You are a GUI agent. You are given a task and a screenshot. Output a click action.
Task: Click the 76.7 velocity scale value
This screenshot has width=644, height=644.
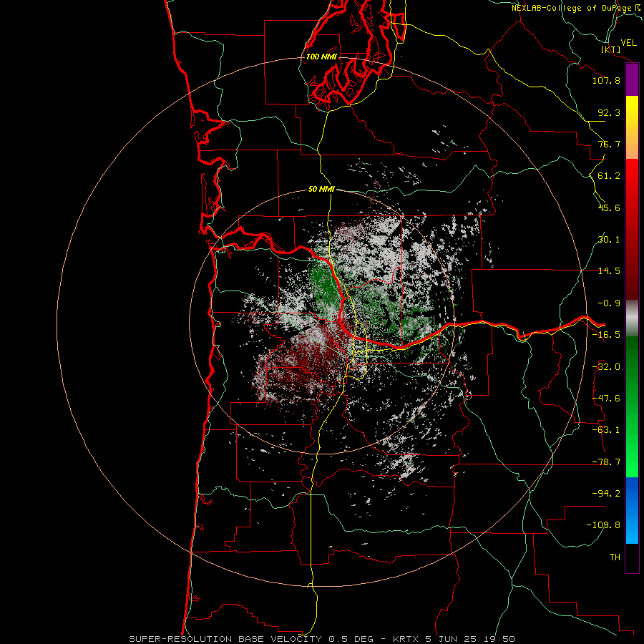[609, 144]
